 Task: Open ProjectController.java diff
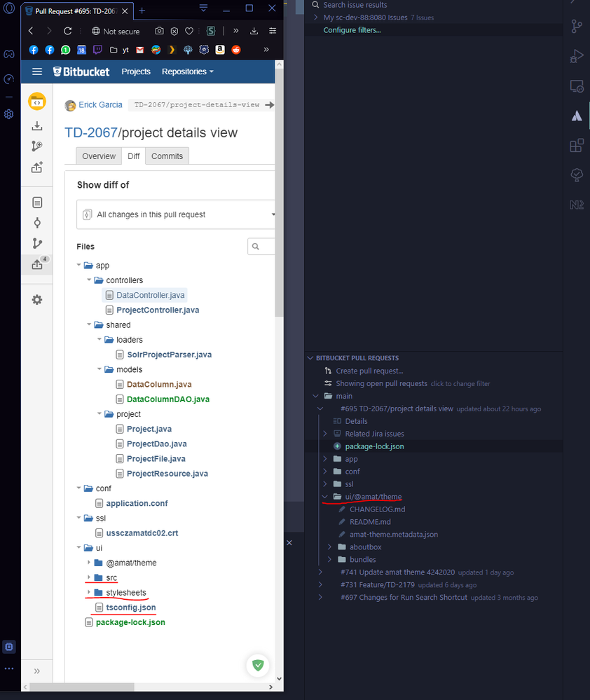[x=158, y=310]
